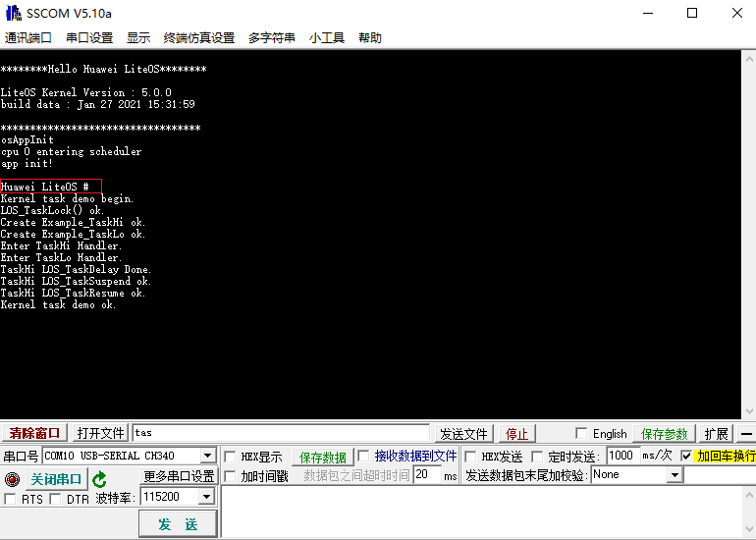Screen dimensions: 756x540
Task: Enable the HEX发送 checkbox
Action: pyautogui.click(x=470, y=457)
